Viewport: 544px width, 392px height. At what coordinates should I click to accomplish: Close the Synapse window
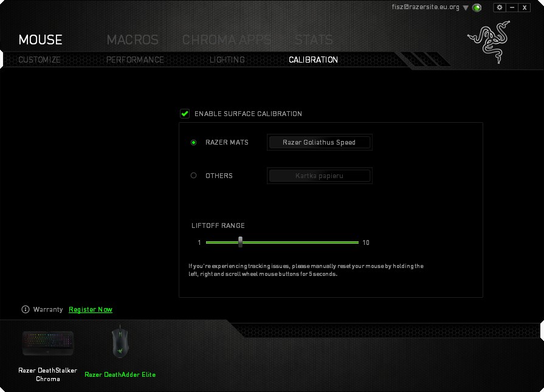click(x=525, y=7)
